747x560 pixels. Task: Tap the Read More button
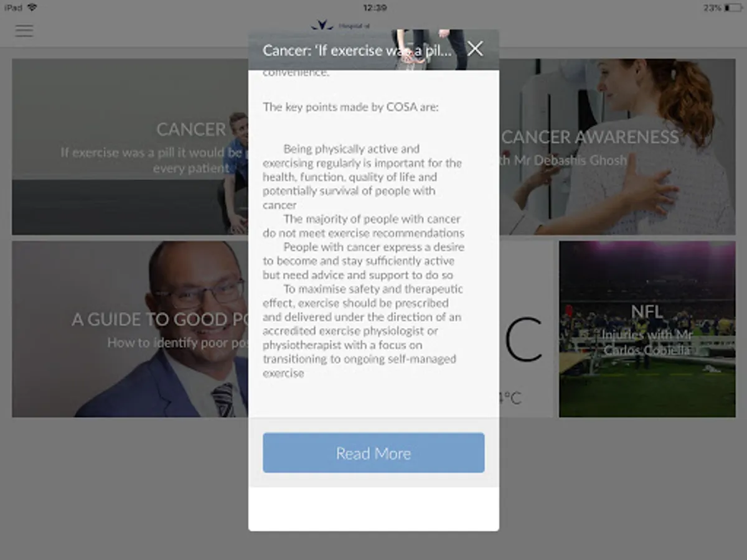pyautogui.click(x=374, y=453)
